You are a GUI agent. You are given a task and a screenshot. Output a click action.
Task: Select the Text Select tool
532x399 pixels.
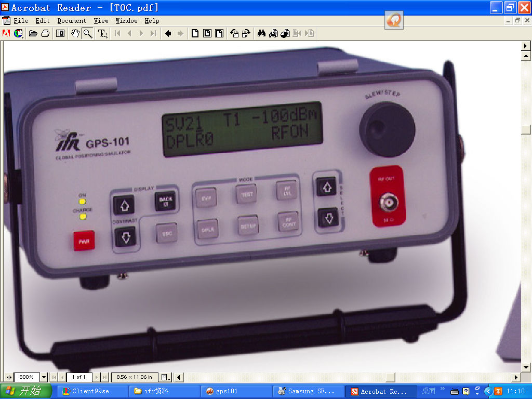102,33
